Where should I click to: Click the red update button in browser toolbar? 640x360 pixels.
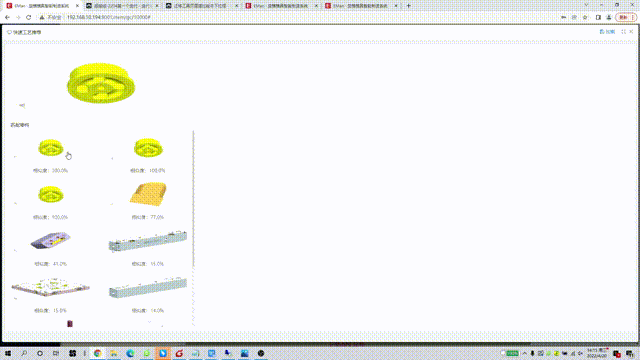click(x=626, y=18)
